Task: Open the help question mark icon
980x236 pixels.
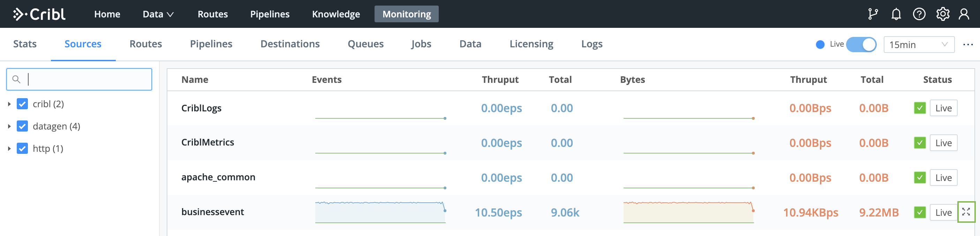Action: click(919, 14)
